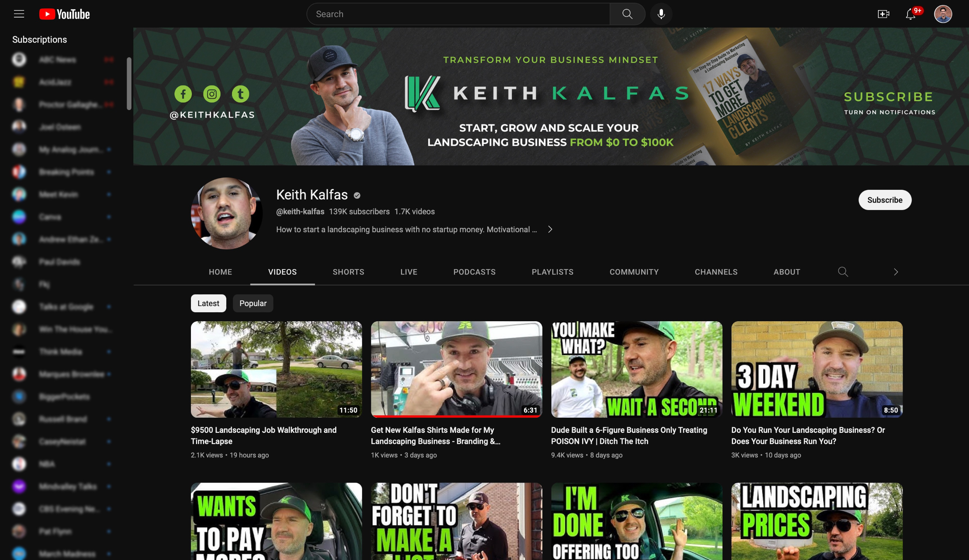Click the red watch-progress bar on 6:31 video
969x560 pixels.
pos(457,416)
